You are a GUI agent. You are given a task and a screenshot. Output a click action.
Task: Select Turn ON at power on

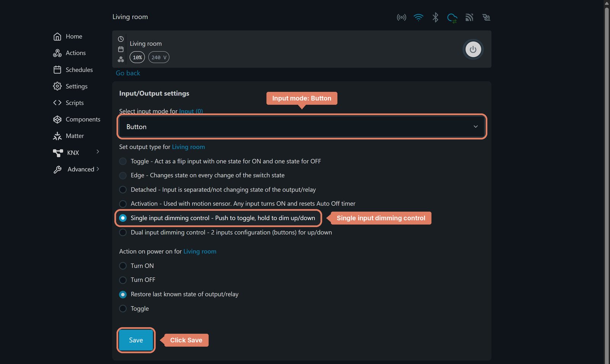123,266
